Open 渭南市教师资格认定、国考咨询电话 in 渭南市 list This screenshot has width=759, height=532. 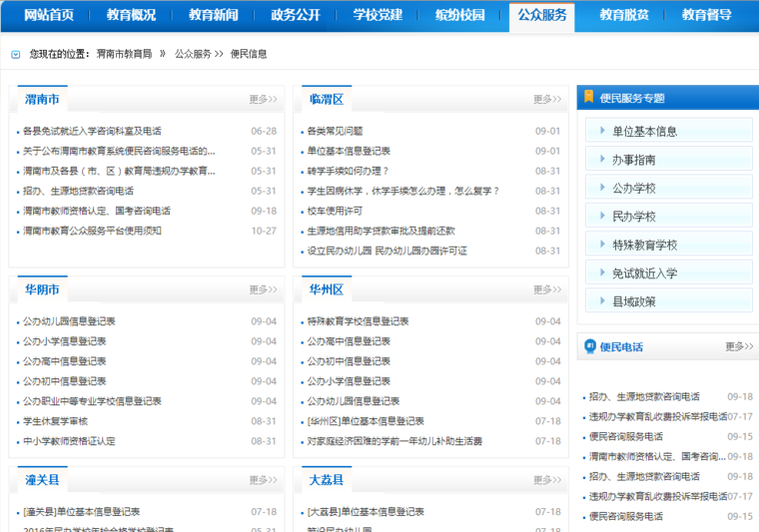tap(97, 211)
